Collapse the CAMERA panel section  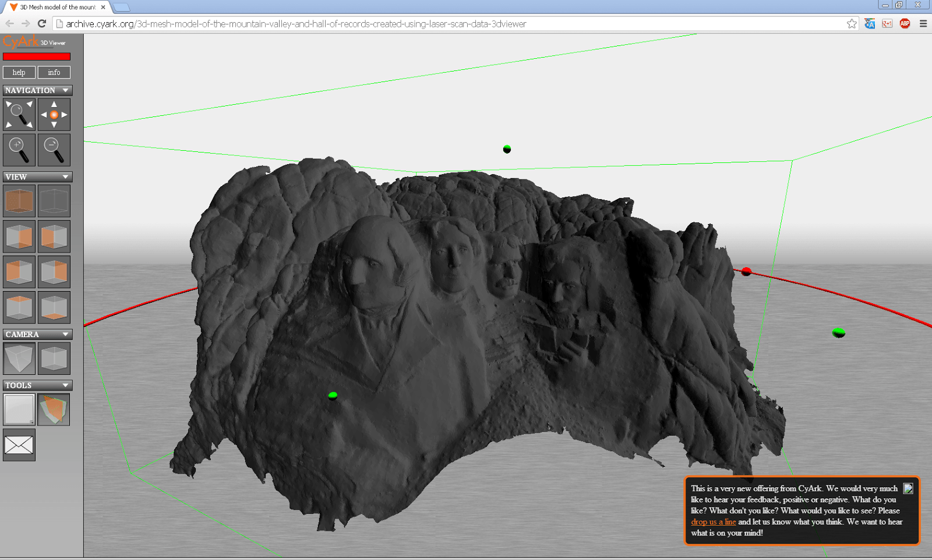(66, 334)
